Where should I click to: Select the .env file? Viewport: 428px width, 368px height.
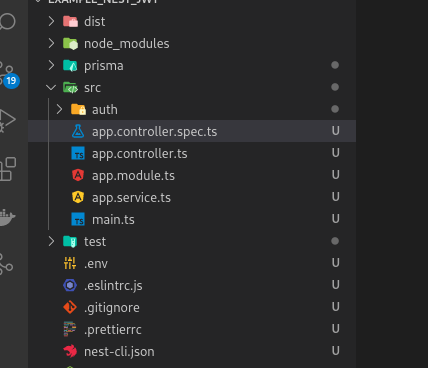192,264
